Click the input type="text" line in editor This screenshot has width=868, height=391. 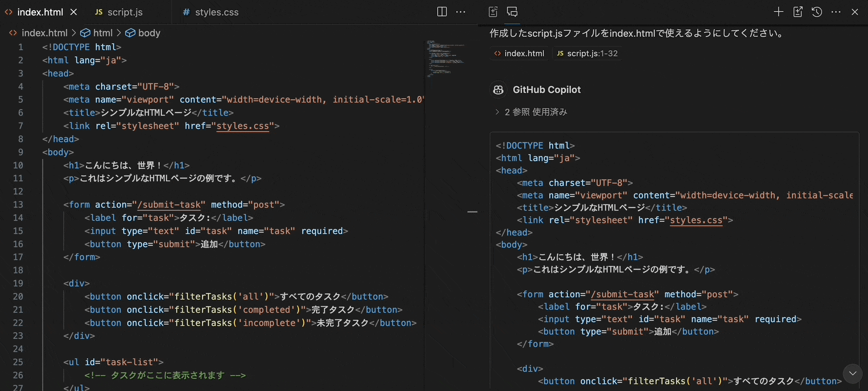point(216,231)
